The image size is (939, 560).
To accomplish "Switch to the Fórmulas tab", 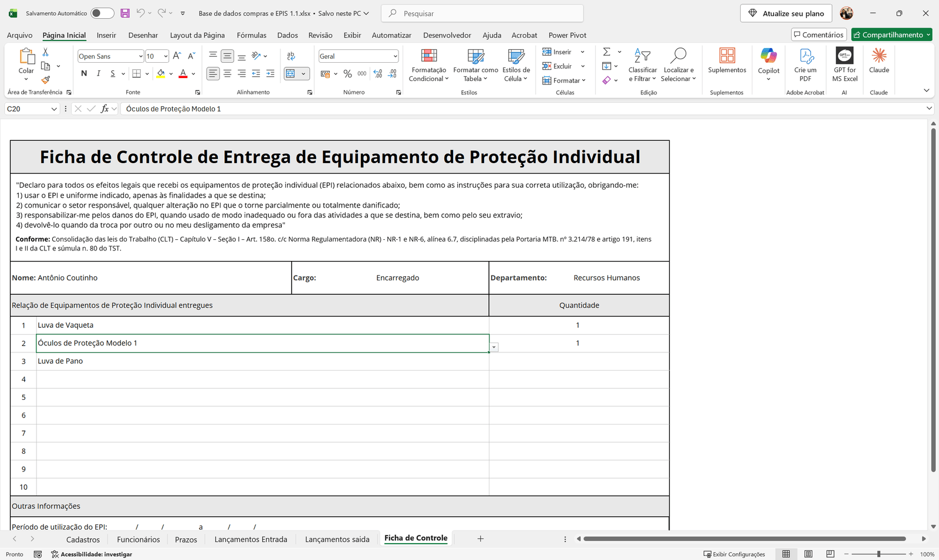I will coord(251,35).
